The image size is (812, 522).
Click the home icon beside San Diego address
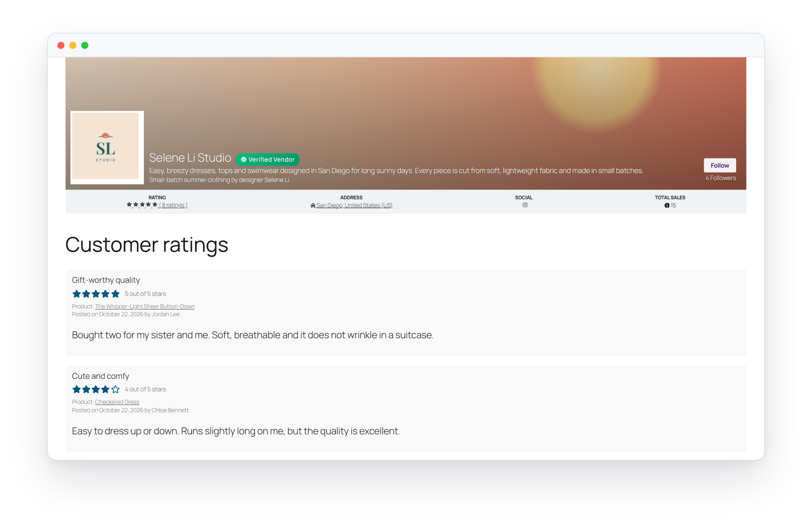point(313,205)
